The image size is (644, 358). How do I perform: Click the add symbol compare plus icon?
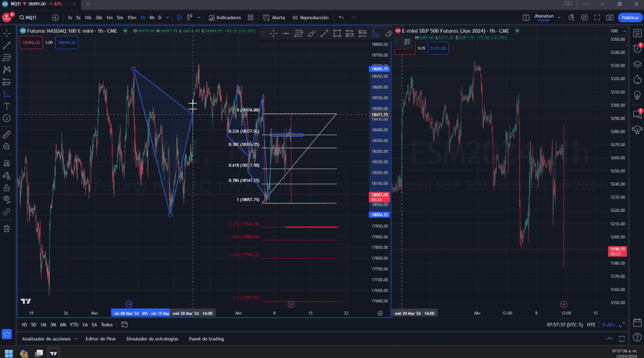[x=55, y=17]
